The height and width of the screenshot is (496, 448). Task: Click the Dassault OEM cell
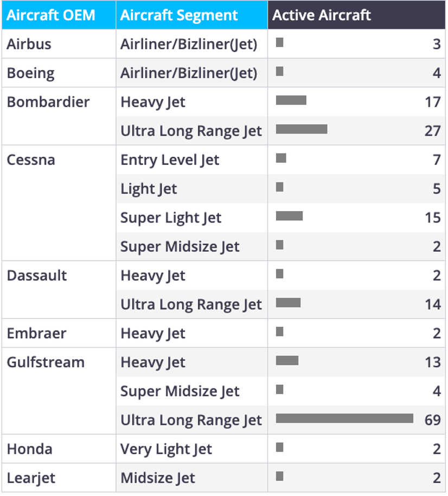pyautogui.click(x=59, y=290)
